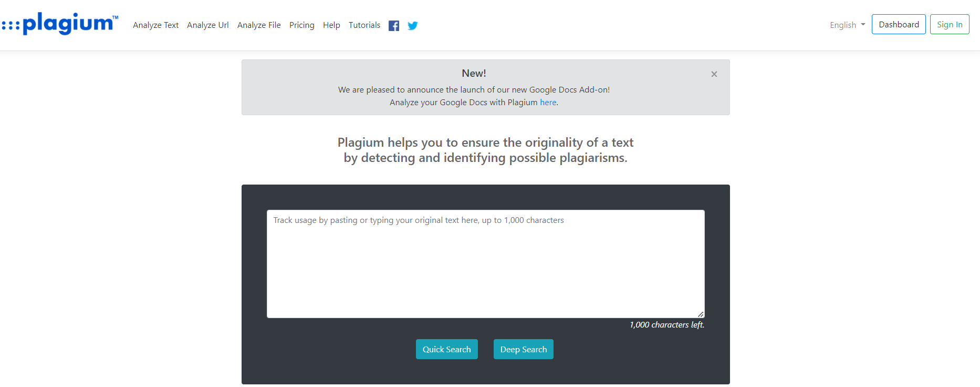
Task: Dismiss the Google Docs announcement banner
Action: (x=714, y=74)
